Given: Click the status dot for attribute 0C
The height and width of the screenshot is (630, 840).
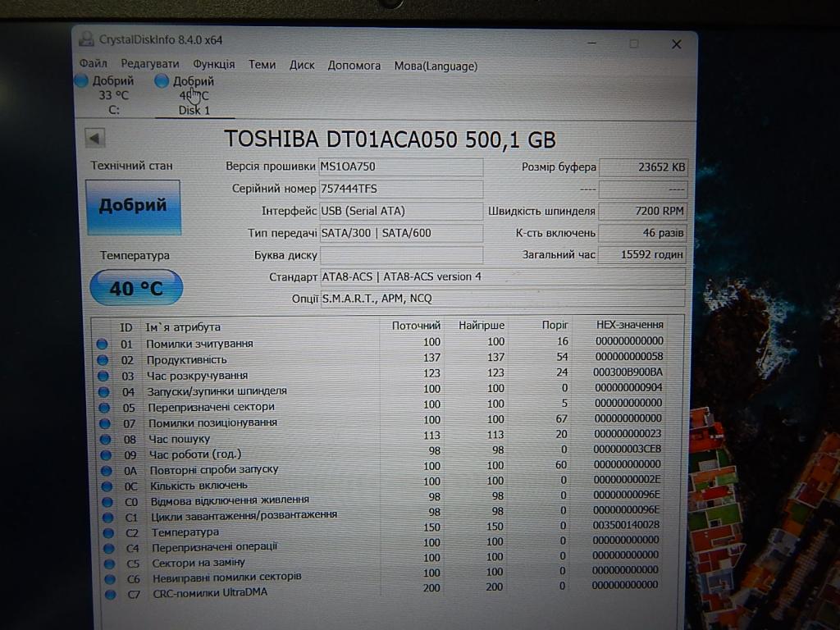Looking at the screenshot, I should (107, 486).
